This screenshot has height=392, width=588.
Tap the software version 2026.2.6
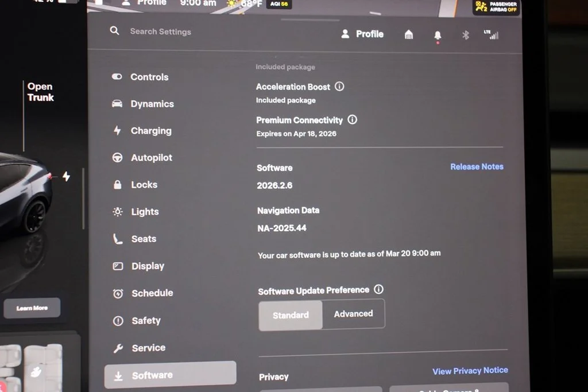coord(274,185)
